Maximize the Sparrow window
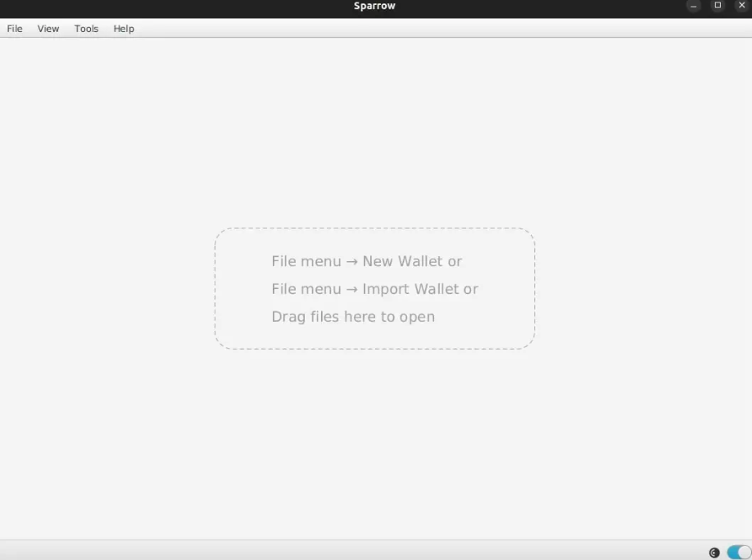 pos(718,5)
